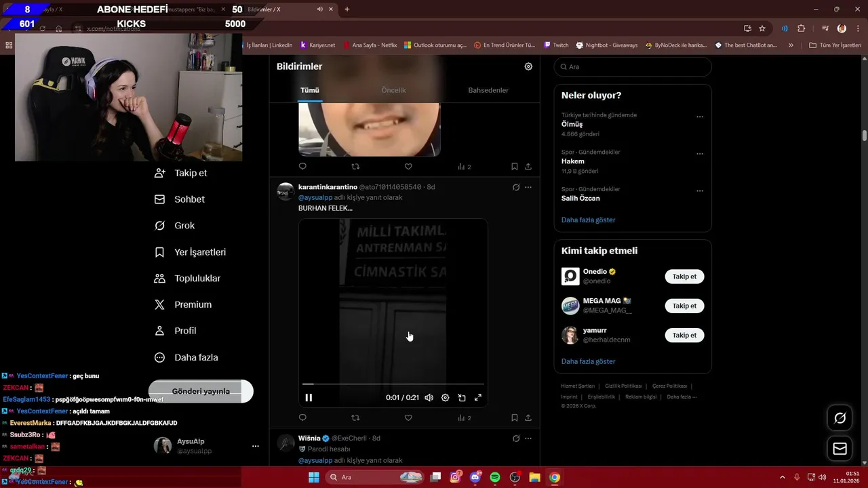The width and height of the screenshot is (868, 488).
Task: Like the post with the face photo
Action: (x=408, y=167)
